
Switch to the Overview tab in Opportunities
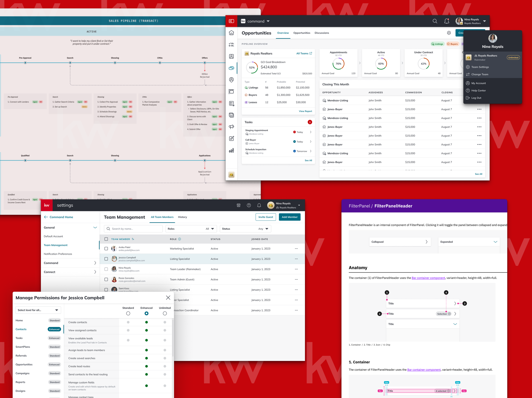tap(283, 33)
